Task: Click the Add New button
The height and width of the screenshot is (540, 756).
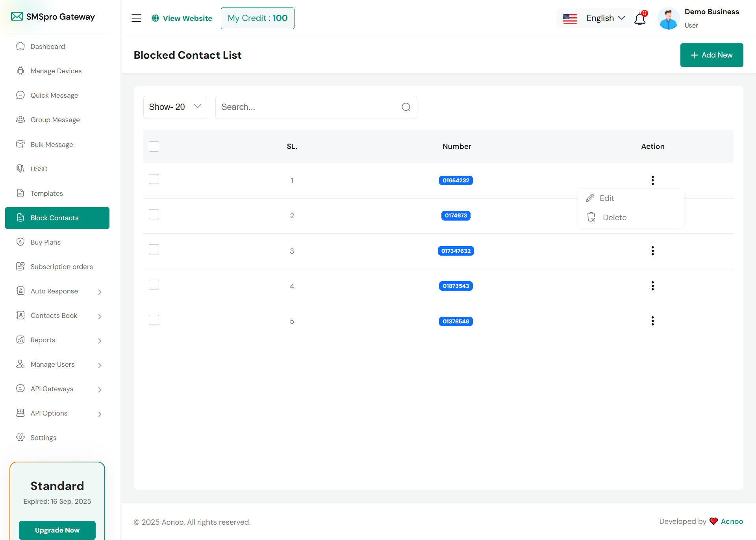Action: [x=712, y=55]
